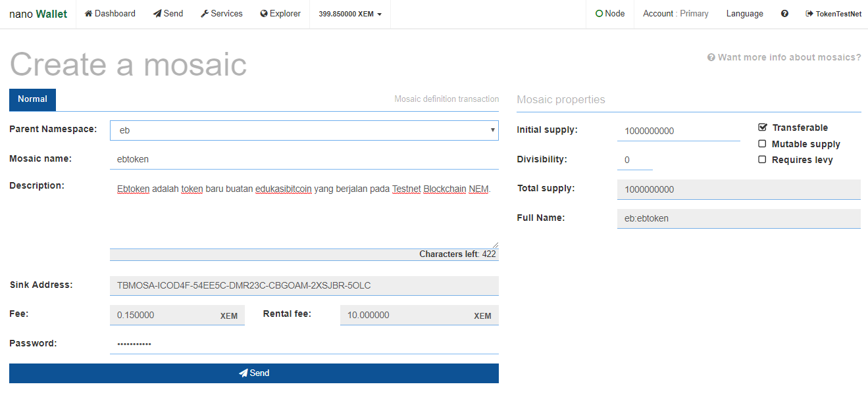Click the Description text area
The height and width of the screenshot is (399, 868).
point(304,212)
